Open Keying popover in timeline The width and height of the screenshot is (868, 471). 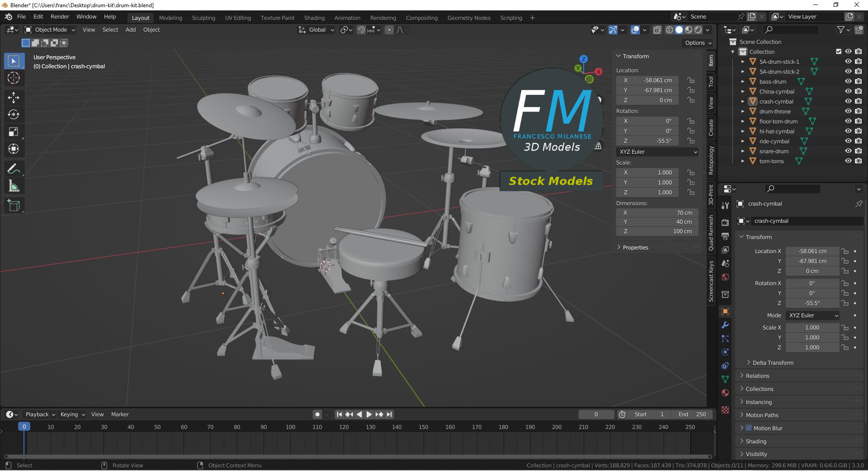[x=72, y=414]
